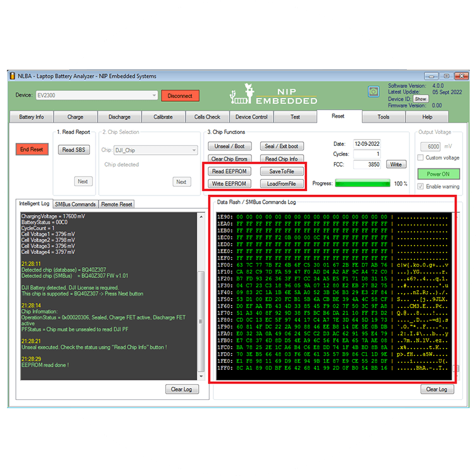Click the Seal / Exit boot button
476x476 pixels.
(282, 146)
